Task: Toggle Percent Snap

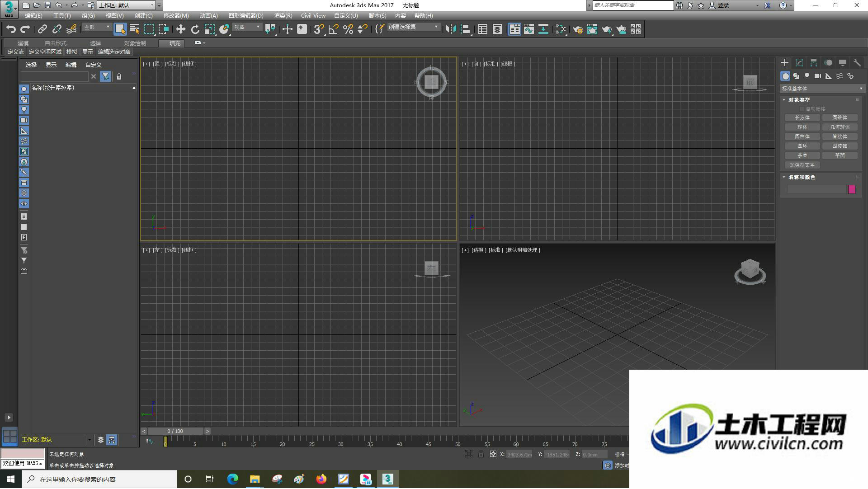Action: coord(348,29)
